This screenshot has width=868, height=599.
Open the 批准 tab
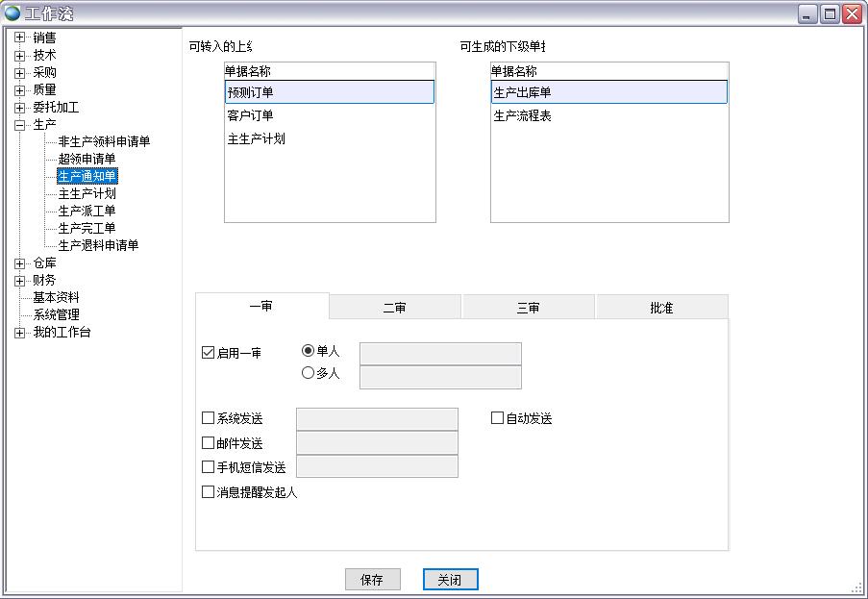[661, 306]
